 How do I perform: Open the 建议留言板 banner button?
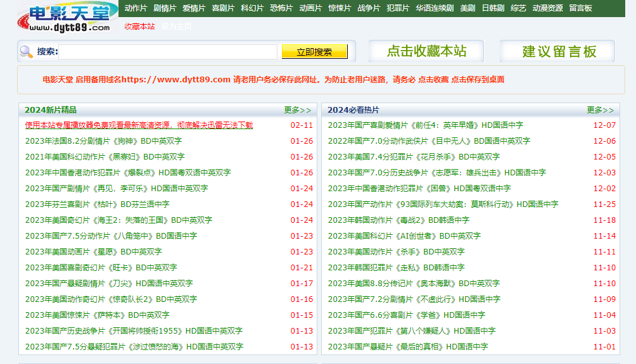tap(557, 51)
